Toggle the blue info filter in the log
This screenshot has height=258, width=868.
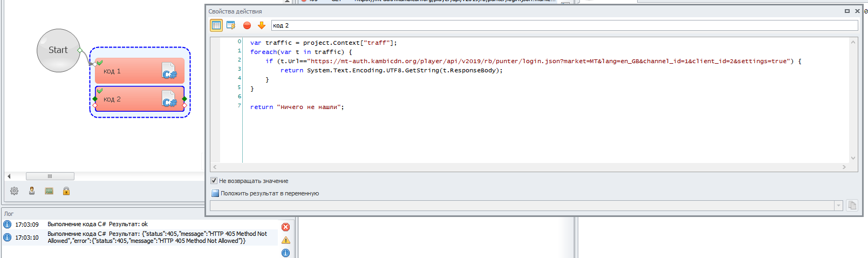[x=286, y=253]
